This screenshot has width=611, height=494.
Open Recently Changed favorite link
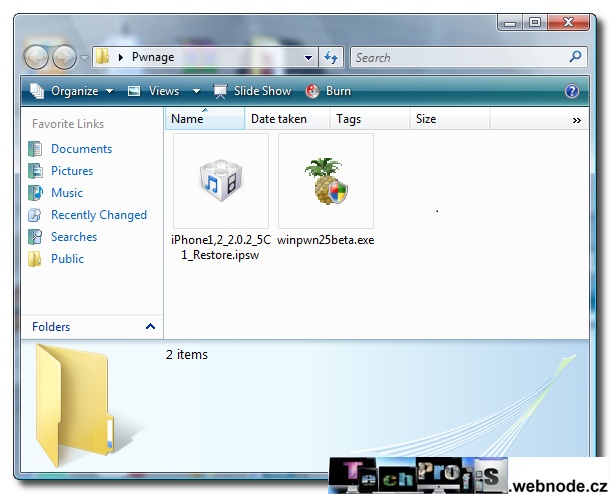pyautogui.click(x=99, y=215)
